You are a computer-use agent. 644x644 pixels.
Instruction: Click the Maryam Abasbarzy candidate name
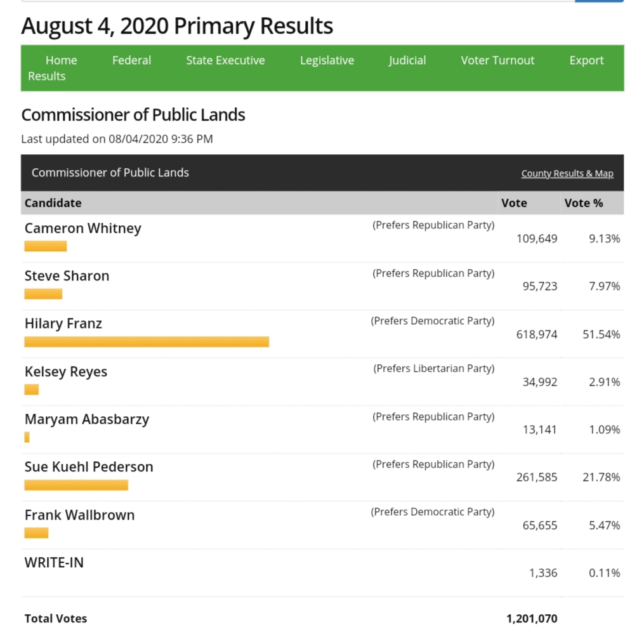pos(87,419)
